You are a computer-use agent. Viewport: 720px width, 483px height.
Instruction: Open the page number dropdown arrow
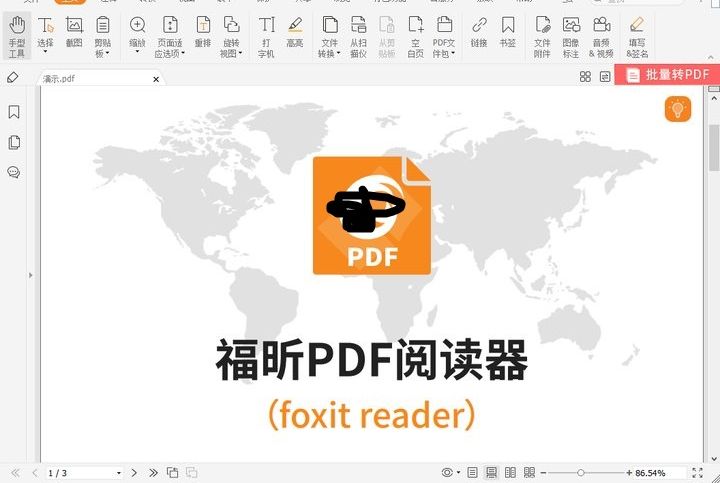click(119, 472)
